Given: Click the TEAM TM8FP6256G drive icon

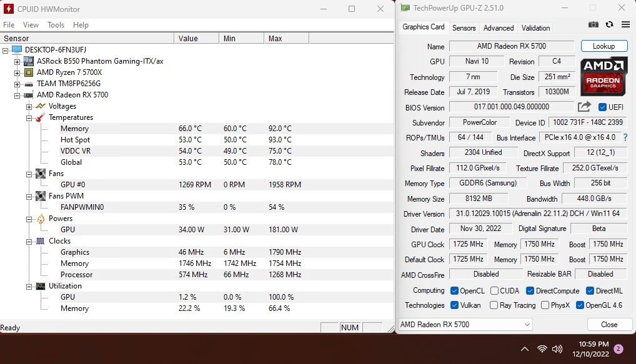Looking at the screenshot, I should 28,84.
